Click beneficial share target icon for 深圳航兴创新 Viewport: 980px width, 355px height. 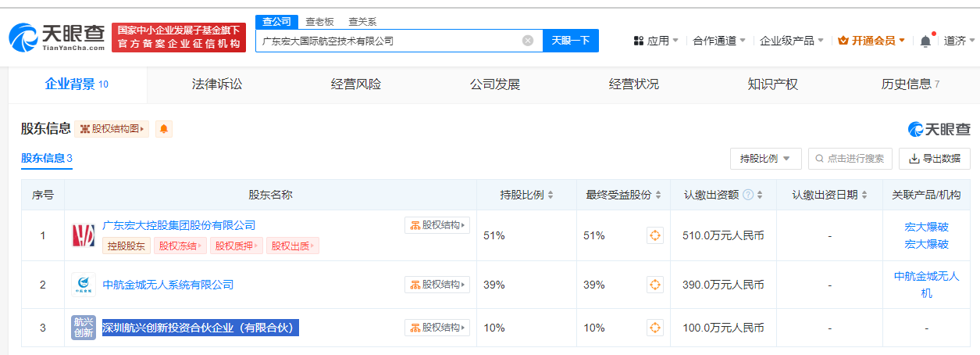click(x=655, y=328)
